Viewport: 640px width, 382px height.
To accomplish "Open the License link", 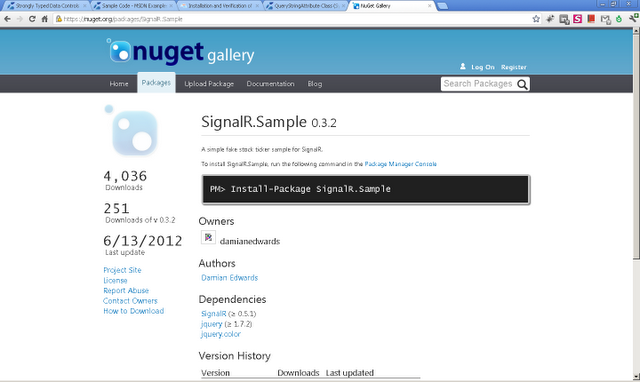I will [115, 280].
